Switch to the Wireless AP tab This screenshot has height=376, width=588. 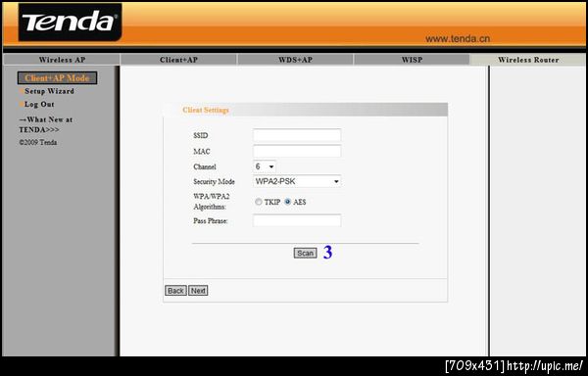pos(62,60)
